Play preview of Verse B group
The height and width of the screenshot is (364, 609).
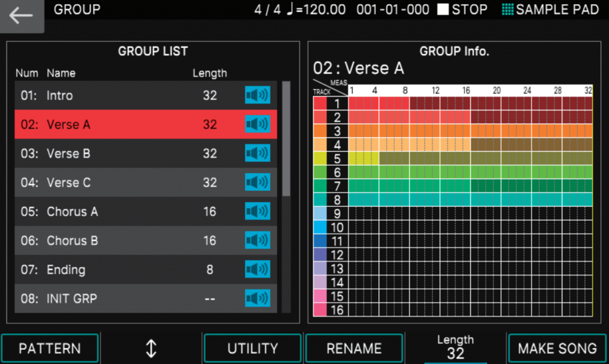258,153
